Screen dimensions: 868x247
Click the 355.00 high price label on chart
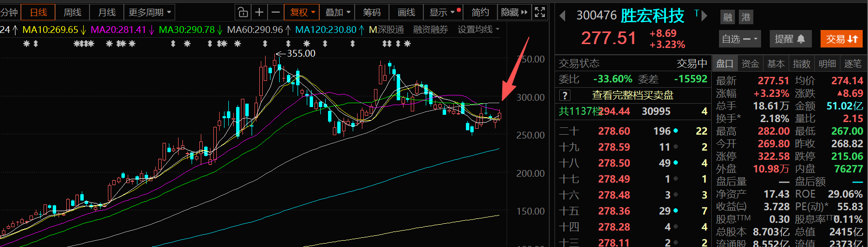(301, 53)
